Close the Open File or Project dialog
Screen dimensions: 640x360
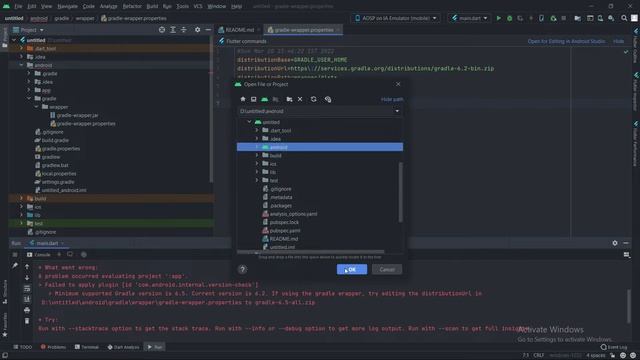[x=398, y=84]
